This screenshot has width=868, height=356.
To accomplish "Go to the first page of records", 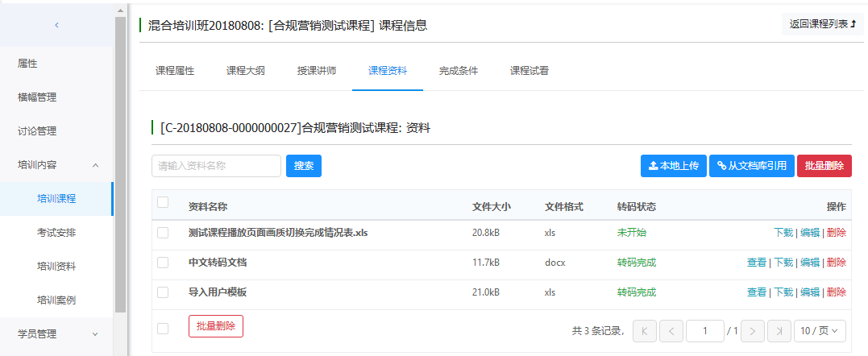I will (645, 331).
